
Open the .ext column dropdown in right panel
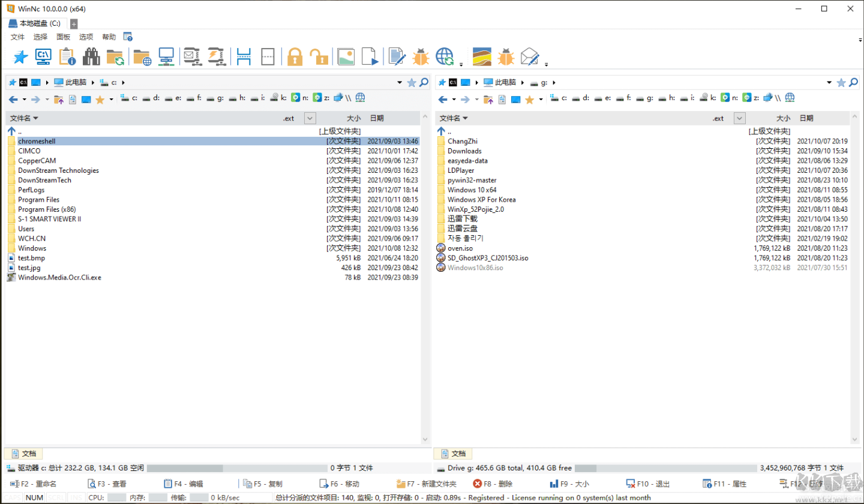pos(739,118)
